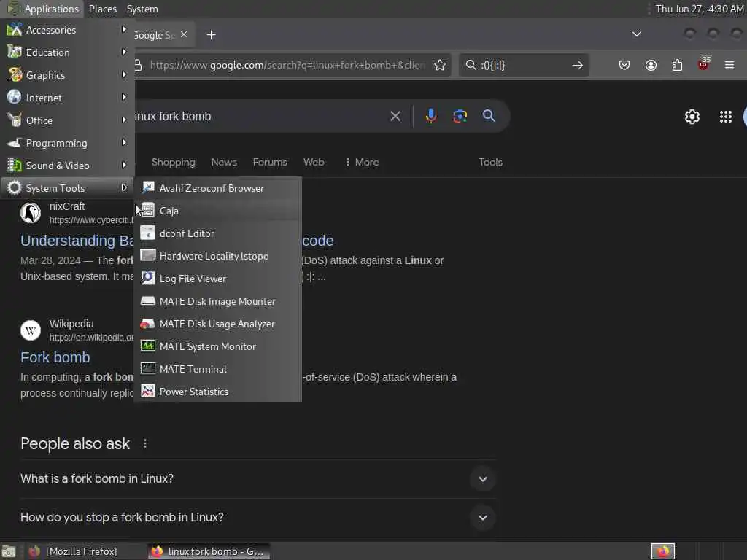Open the nixCraft Understanding Bash result
This screenshot has width=747, height=560.
coord(77,241)
